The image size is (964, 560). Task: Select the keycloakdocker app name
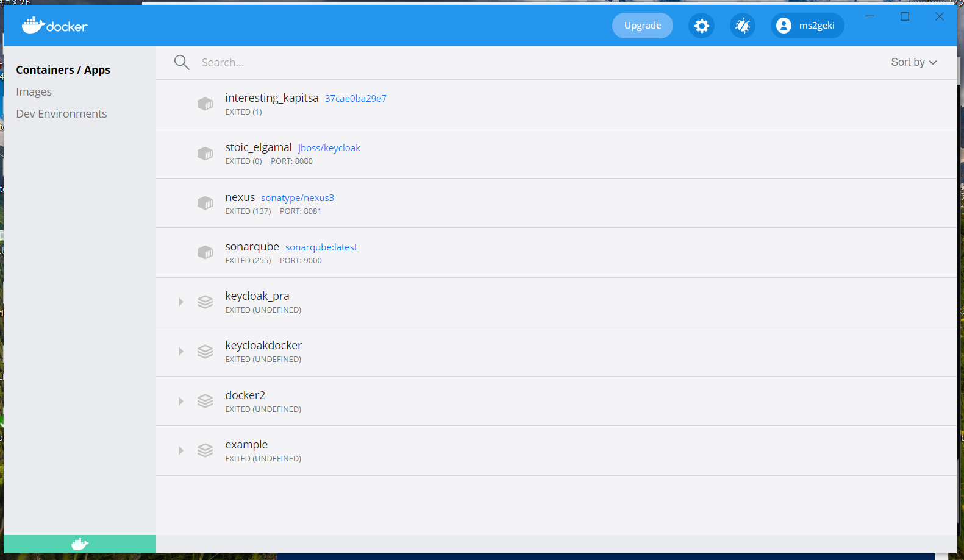click(x=263, y=346)
